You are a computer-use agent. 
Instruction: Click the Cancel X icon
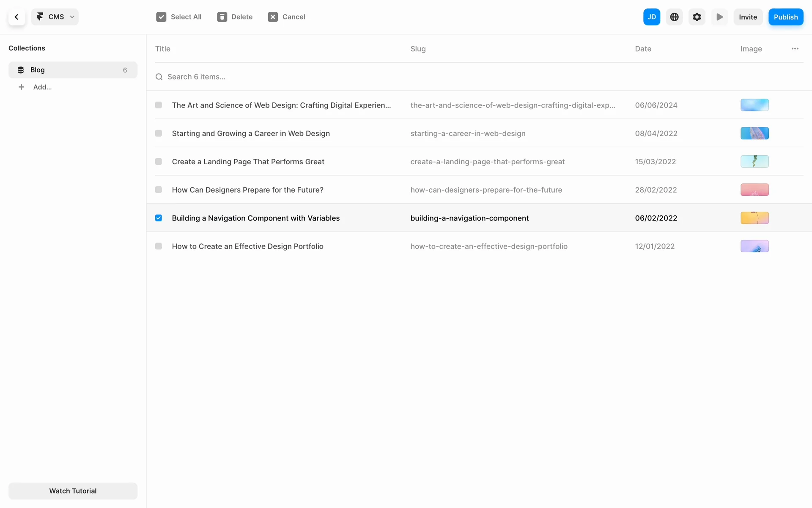point(273,17)
